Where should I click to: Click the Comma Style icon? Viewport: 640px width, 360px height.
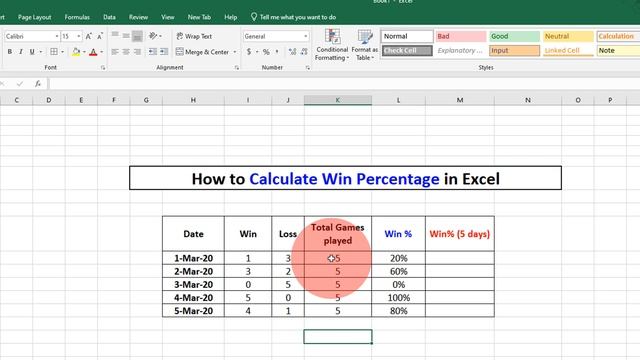click(x=277, y=52)
